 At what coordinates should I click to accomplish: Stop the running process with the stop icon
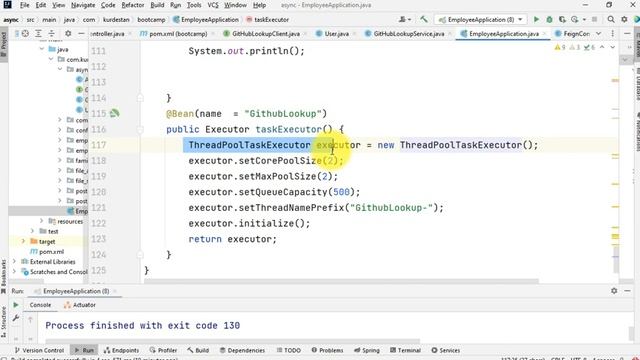click(x=594, y=20)
